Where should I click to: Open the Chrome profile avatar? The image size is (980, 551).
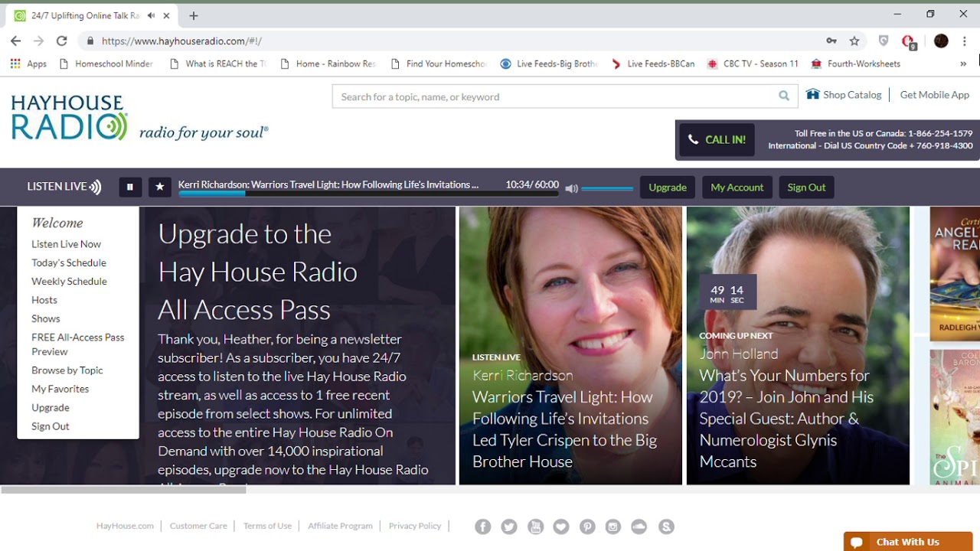941,41
